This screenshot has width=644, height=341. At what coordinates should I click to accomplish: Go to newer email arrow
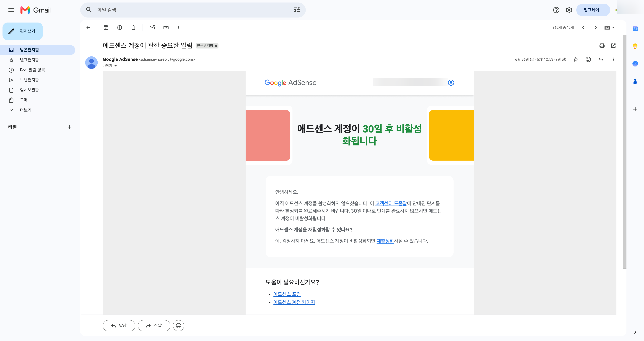coord(583,28)
